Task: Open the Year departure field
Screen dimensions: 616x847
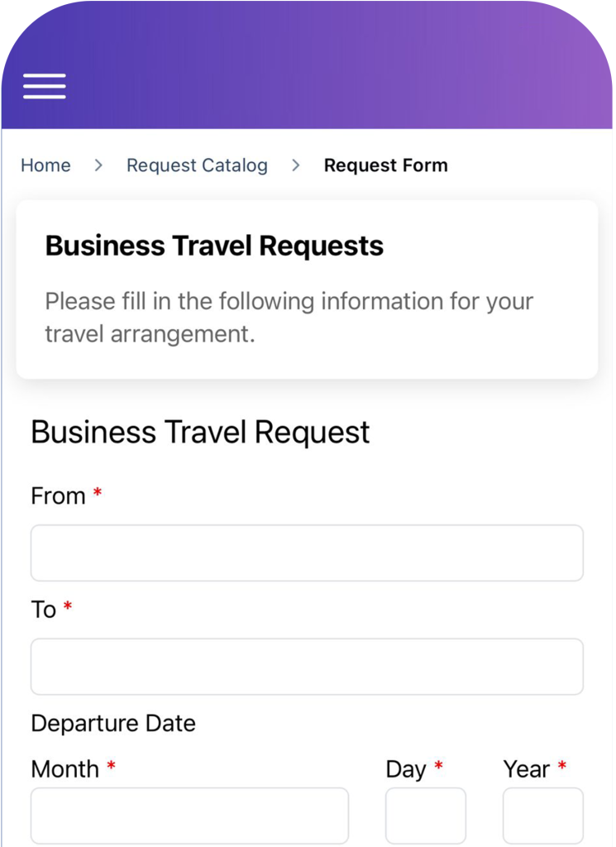Action: [x=543, y=816]
